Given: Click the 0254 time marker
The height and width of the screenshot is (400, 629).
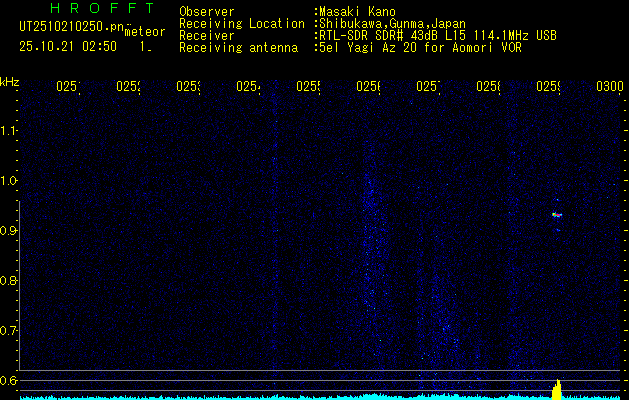Looking at the screenshot, I should (x=248, y=86).
